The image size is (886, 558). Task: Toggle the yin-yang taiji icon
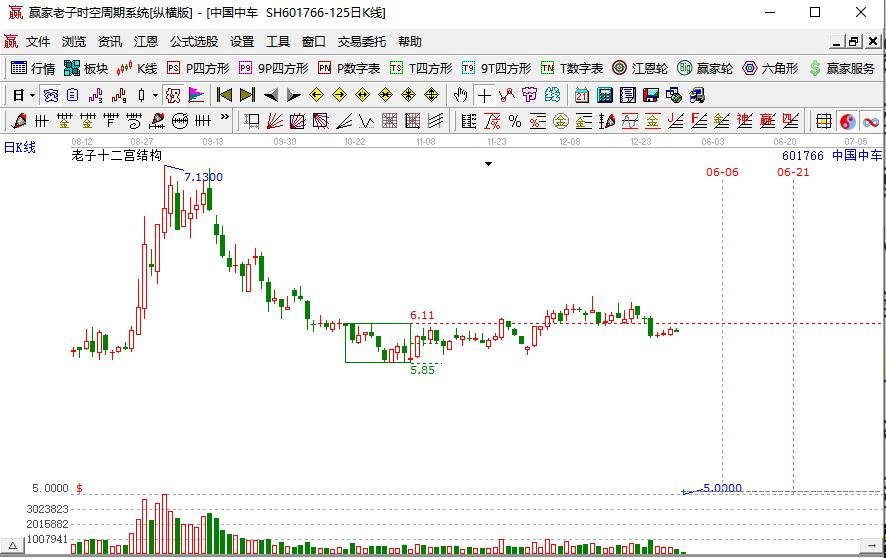click(847, 121)
